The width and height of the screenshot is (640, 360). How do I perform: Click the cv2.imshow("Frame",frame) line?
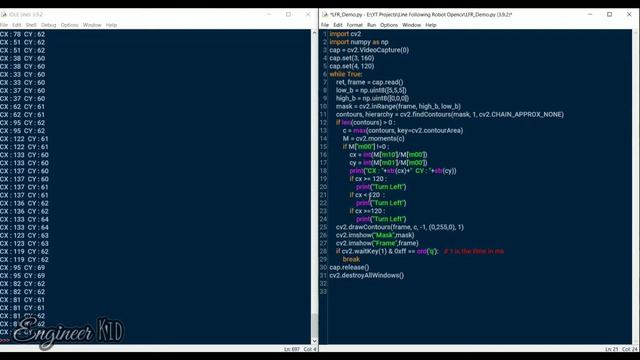coord(377,243)
